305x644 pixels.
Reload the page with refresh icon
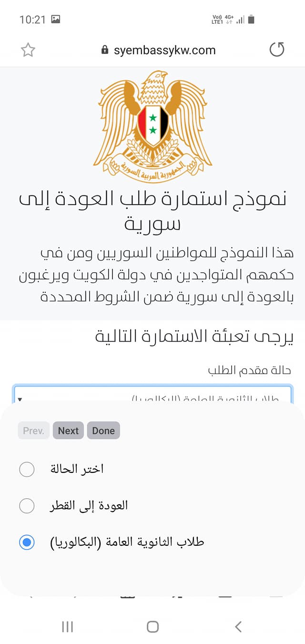(277, 50)
